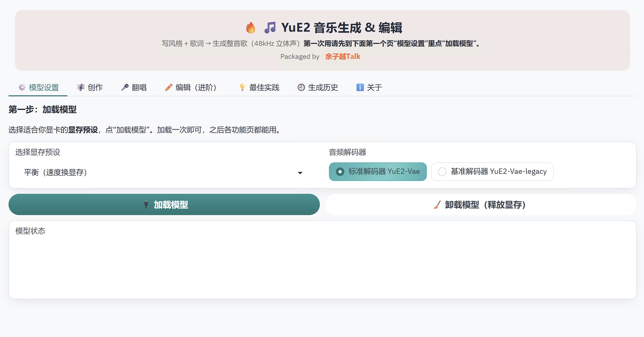Viewport: 644px width, 337px height.
Task: Select 标准解码器 YuE2-Vae radio option
Action: [378, 172]
